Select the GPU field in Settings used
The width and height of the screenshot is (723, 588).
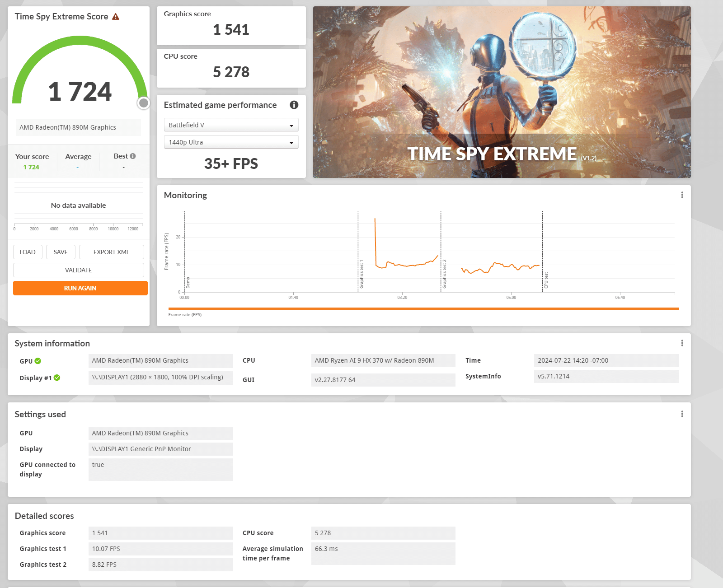(x=160, y=433)
